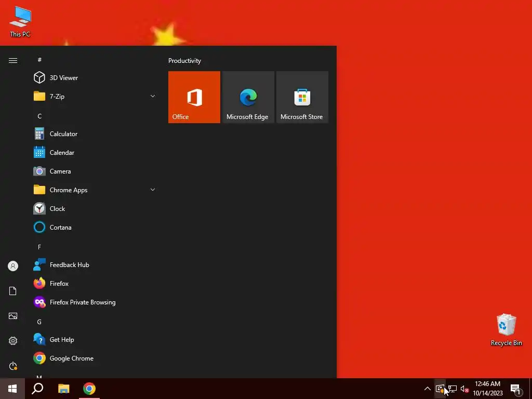Click the Windows Start button

[x=12, y=389]
